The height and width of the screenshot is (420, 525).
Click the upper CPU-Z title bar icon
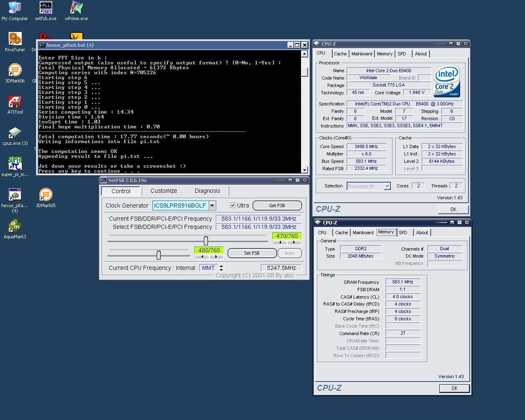tap(317, 43)
